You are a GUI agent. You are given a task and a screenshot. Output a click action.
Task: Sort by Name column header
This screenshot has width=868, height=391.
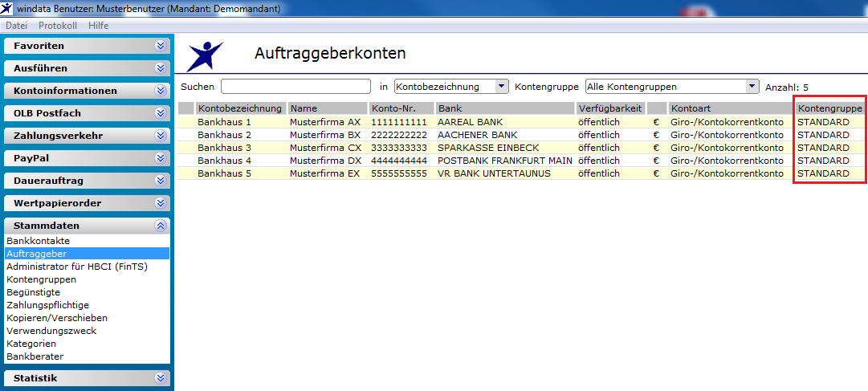328,108
